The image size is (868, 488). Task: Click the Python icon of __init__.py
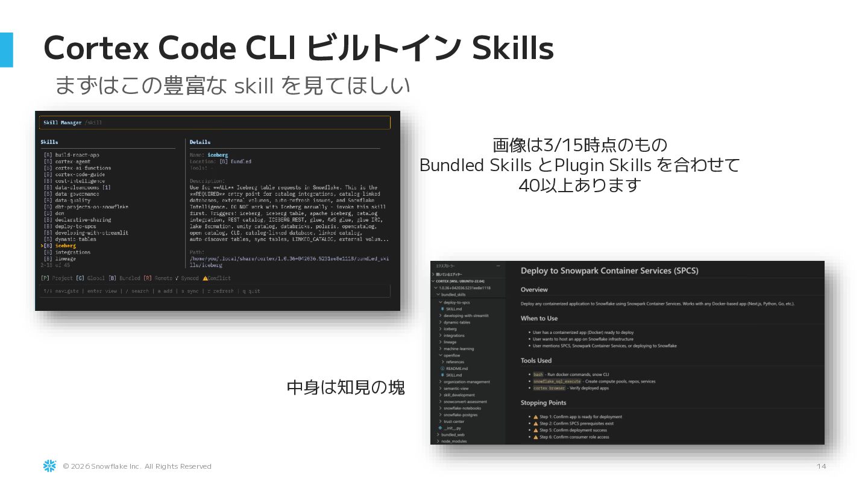(x=440, y=428)
